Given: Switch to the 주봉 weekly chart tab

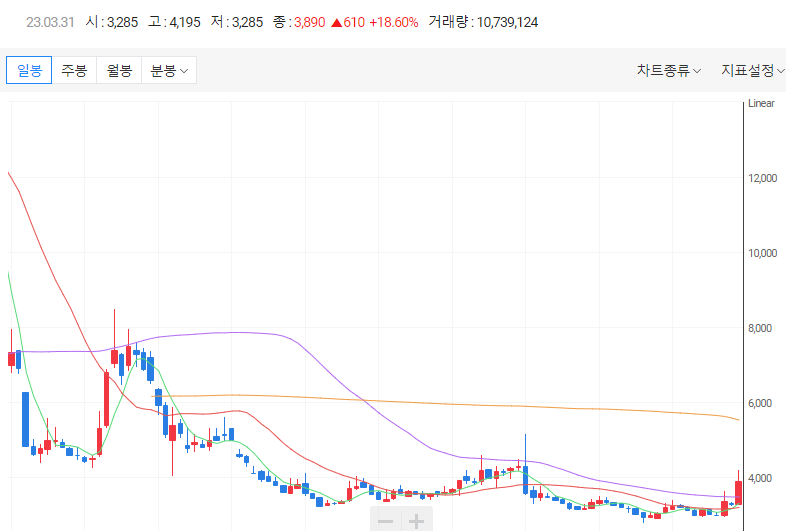Looking at the screenshot, I should click(x=74, y=70).
